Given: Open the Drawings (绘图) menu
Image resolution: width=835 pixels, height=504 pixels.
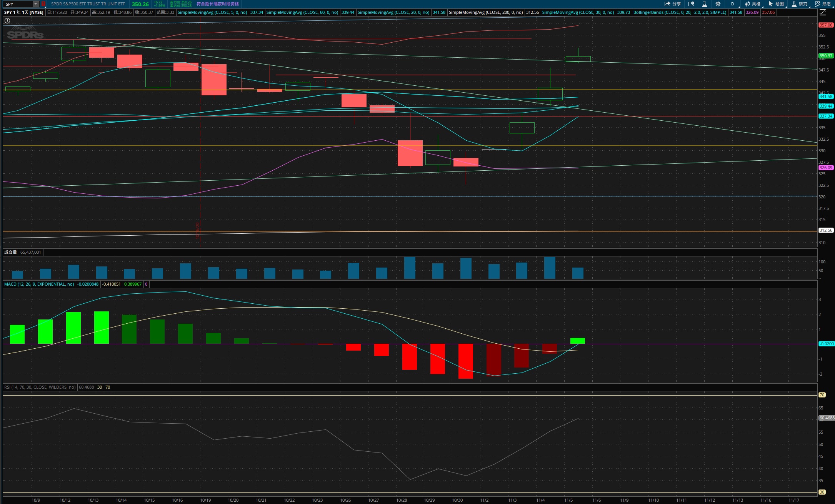Looking at the screenshot, I should click(776, 4).
